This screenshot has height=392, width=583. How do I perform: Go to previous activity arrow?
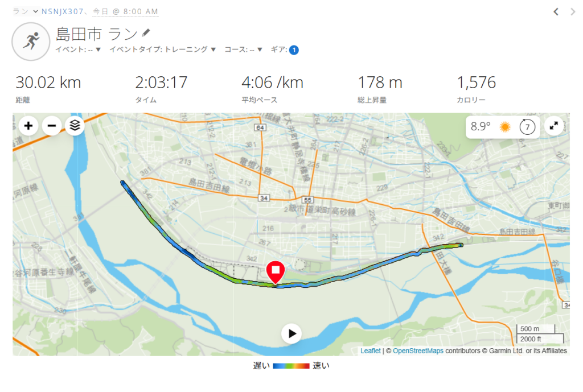click(556, 12)
